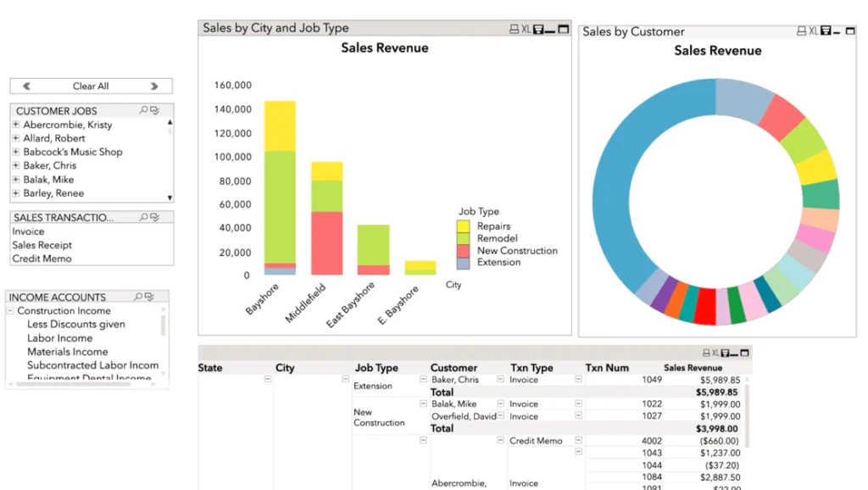
Task: Export Sales by Customer chart to Excel
Action: 813,31
